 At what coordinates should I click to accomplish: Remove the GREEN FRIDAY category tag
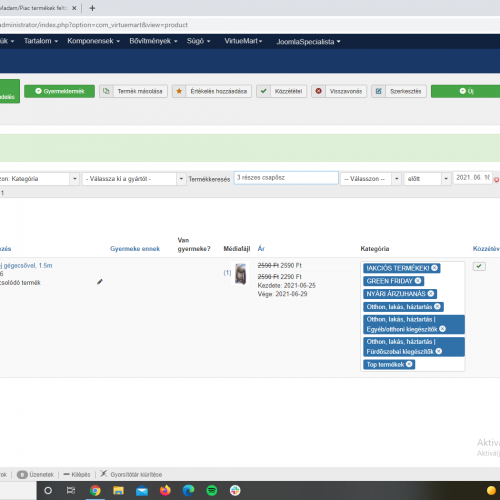click(x=418, y=281)
